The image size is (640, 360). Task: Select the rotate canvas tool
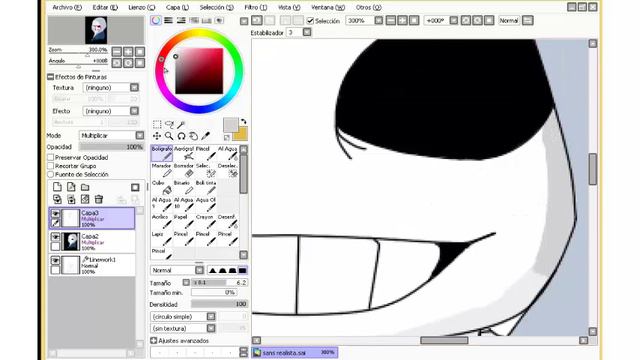[181, 136]
